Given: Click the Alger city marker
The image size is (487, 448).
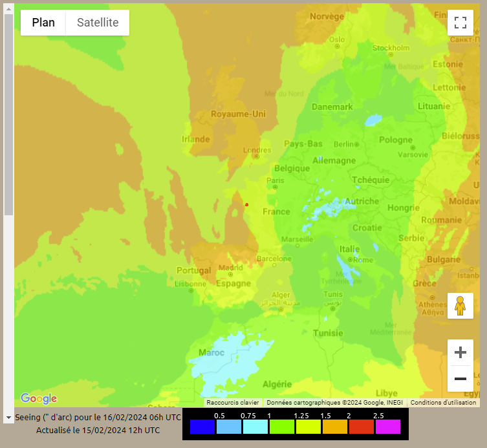Looking at the screenshot, I should pyautogui.click(x=281, y=309).
